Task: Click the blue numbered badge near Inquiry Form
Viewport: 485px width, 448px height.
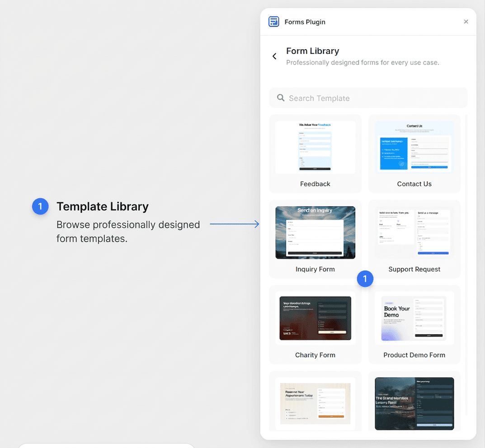Action: click(365, 279)
